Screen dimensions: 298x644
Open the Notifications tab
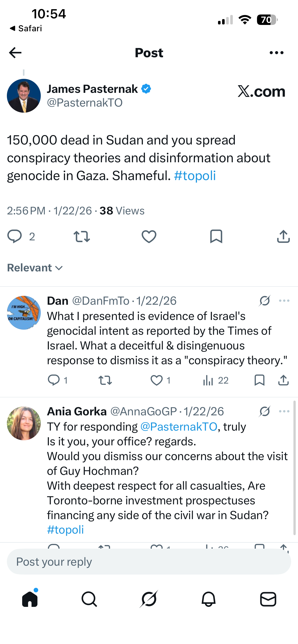click(x=209, y=599)
